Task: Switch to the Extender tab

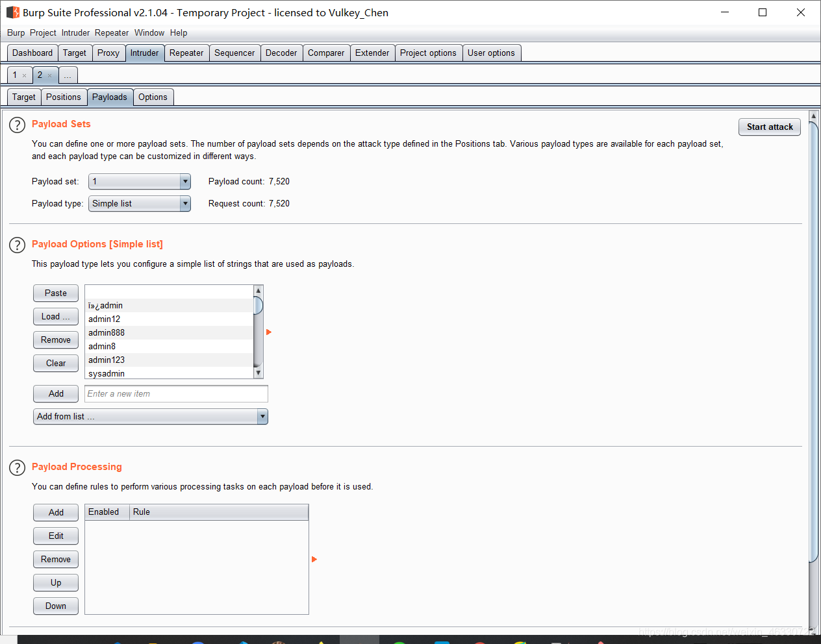Action: click(372, 53)
